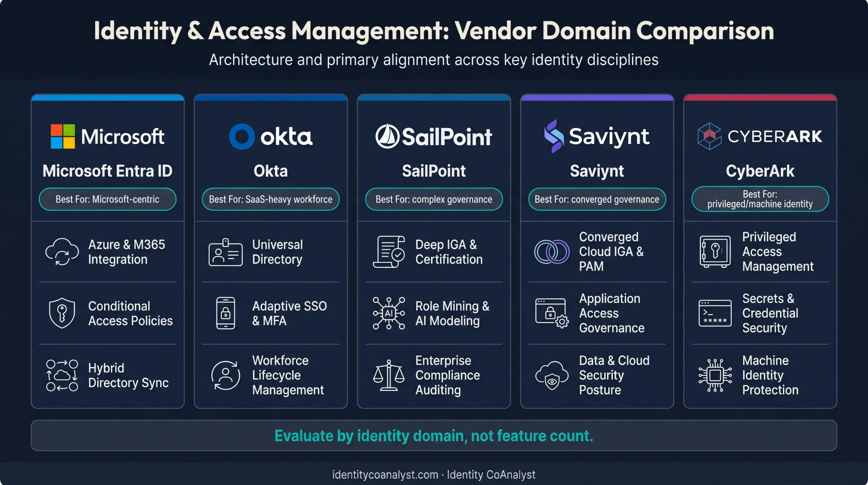
Task: Open the identitycoanalyst.com footer link
Action: click(385, 475)
